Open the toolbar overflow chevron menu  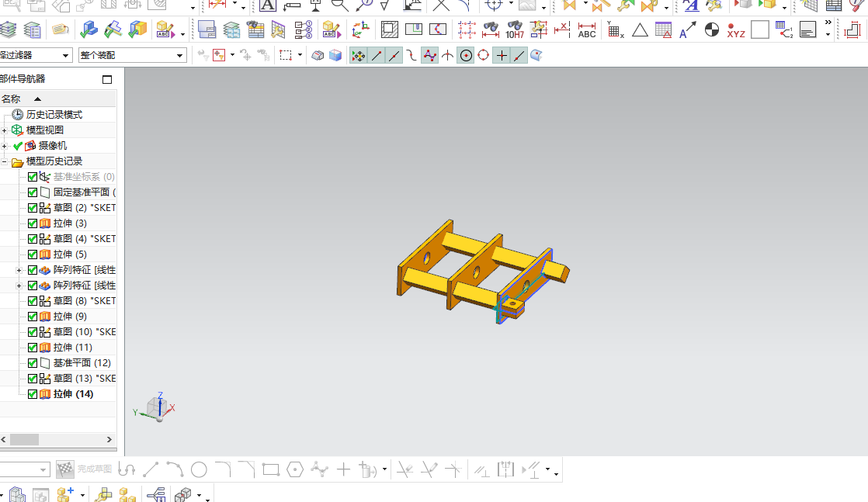[828, 23]
